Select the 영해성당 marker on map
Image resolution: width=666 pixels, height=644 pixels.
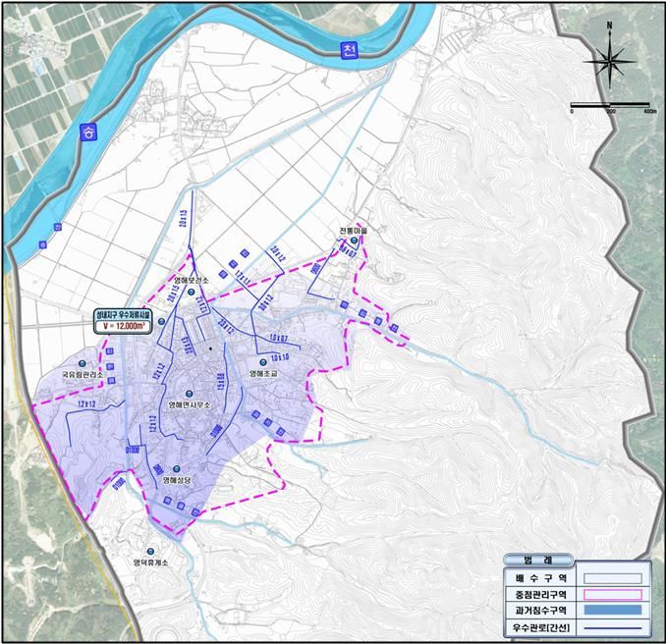177,469
